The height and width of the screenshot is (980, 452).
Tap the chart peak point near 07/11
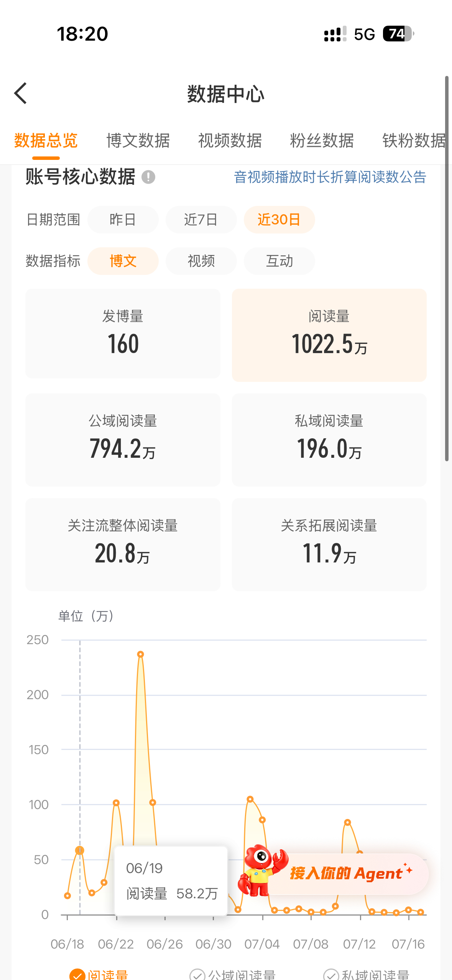(348, 822)
